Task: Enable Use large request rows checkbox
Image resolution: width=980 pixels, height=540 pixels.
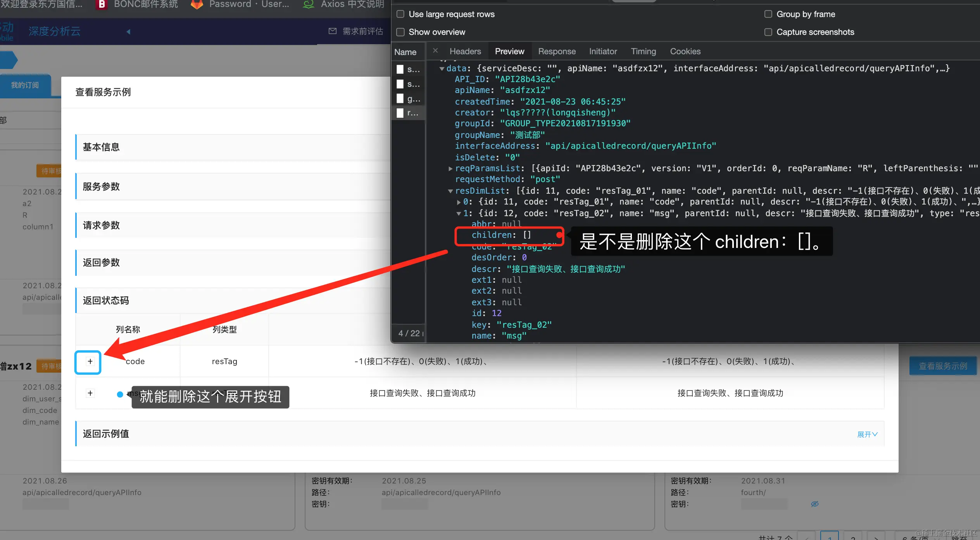Action: click(x=400, y=14)
